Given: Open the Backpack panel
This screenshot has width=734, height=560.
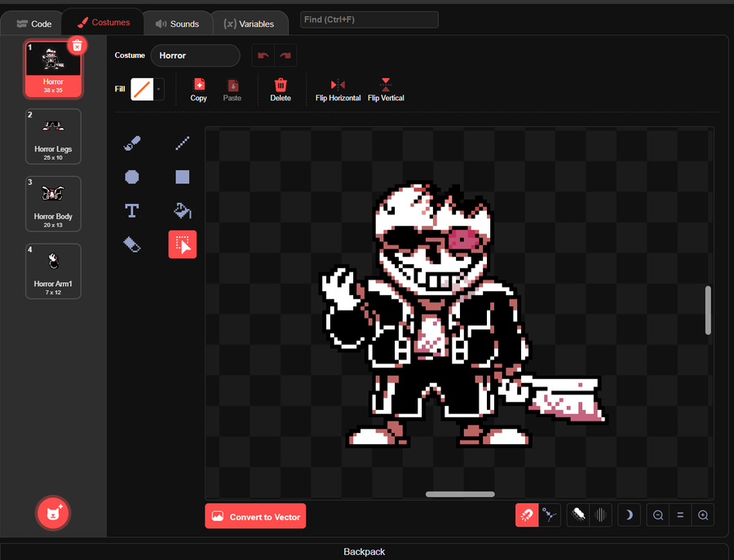Looking at the screenshot, I should coord(365,552).
